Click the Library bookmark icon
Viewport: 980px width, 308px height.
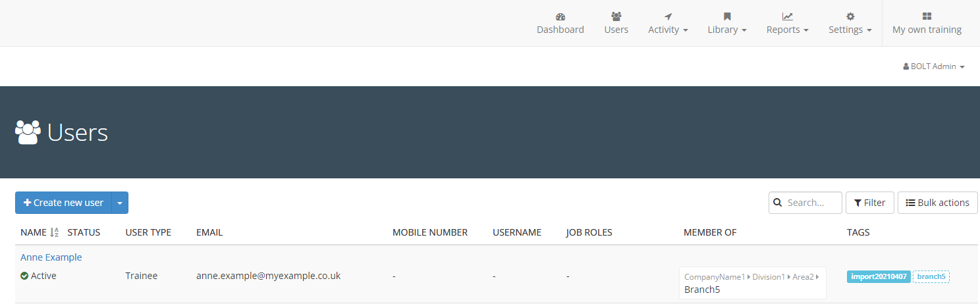(727, 16)
